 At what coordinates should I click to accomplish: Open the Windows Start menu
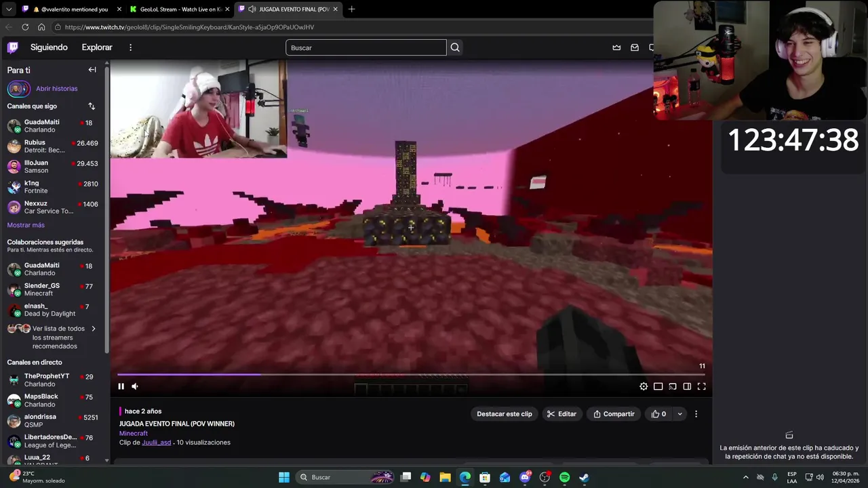click(284, 477)
